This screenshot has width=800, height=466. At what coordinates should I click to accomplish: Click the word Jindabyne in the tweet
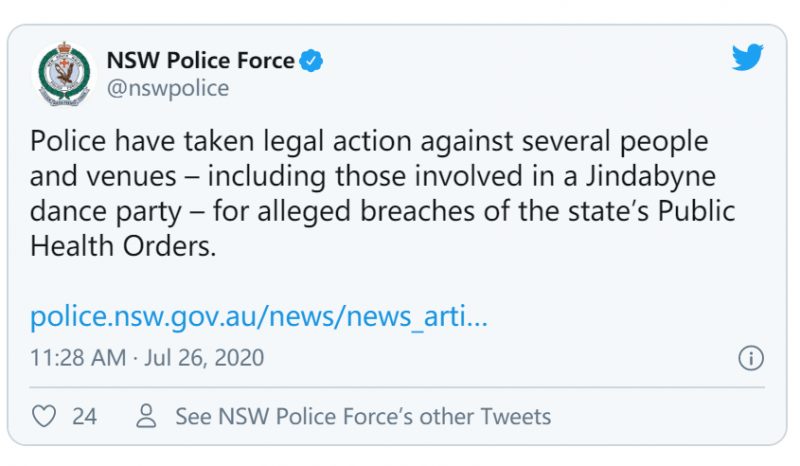651,176
